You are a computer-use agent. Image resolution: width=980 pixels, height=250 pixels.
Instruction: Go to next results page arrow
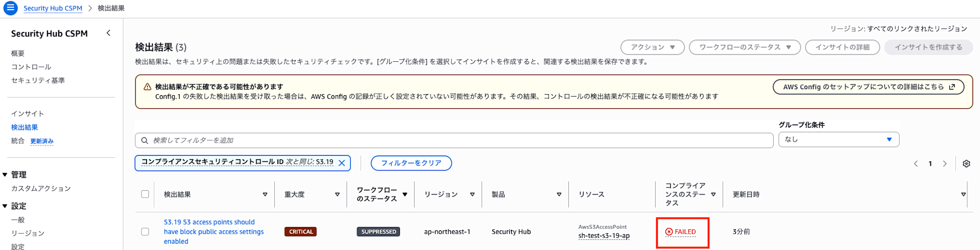945,164
